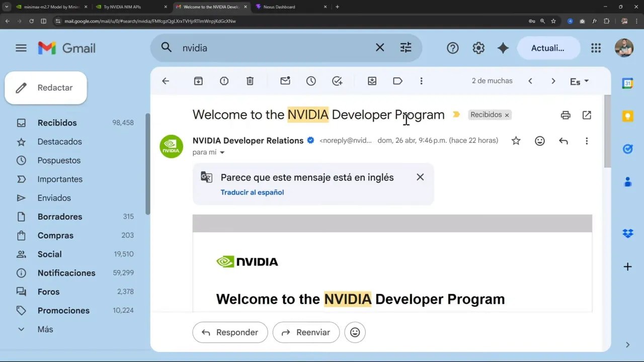This screenshot has width=644, height=362.
Task: Star the NVIDIA Developer Relations message
Action: tap(516, 141)
